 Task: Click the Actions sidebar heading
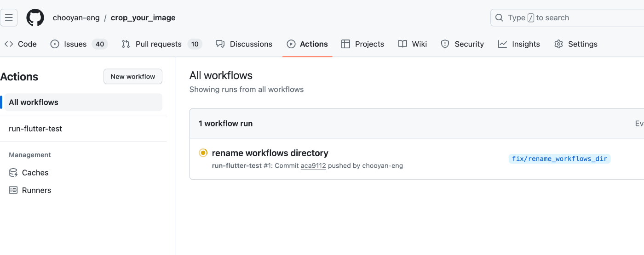click(19, 77)
